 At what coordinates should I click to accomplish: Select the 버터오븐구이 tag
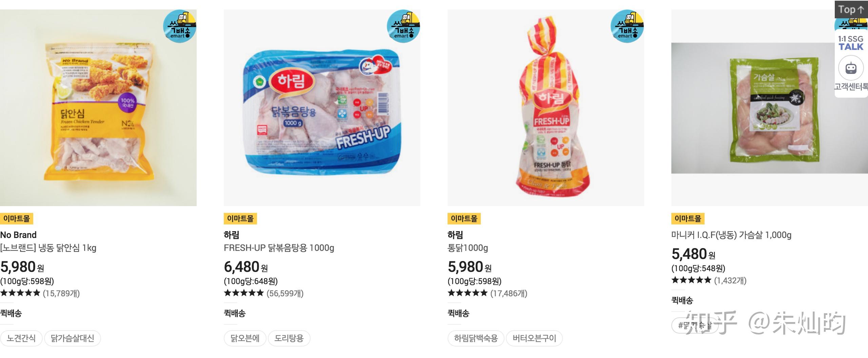pos(534,338)
